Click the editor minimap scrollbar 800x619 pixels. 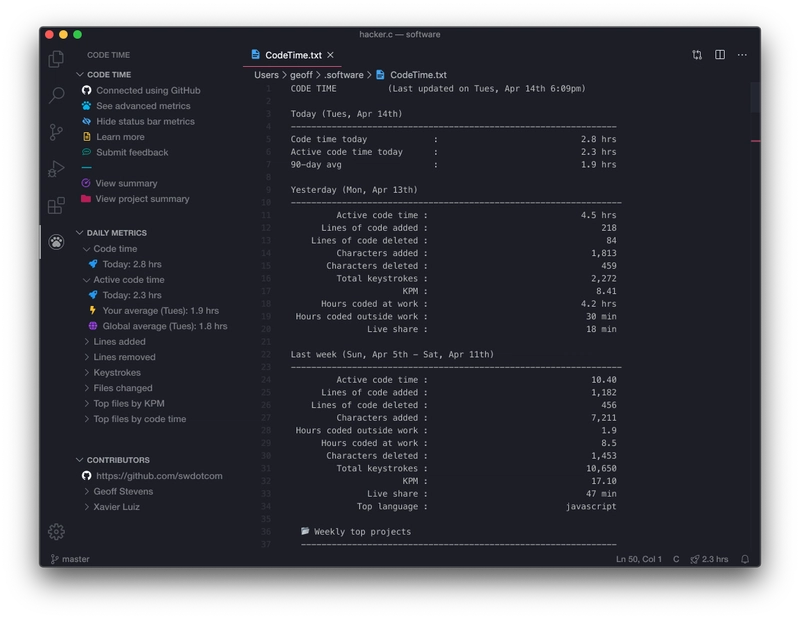pyautogui.click(x=755, y=97)
